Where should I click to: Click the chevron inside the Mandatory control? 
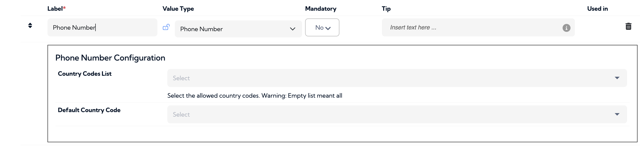pyautogui.click(x=328, y=28)
